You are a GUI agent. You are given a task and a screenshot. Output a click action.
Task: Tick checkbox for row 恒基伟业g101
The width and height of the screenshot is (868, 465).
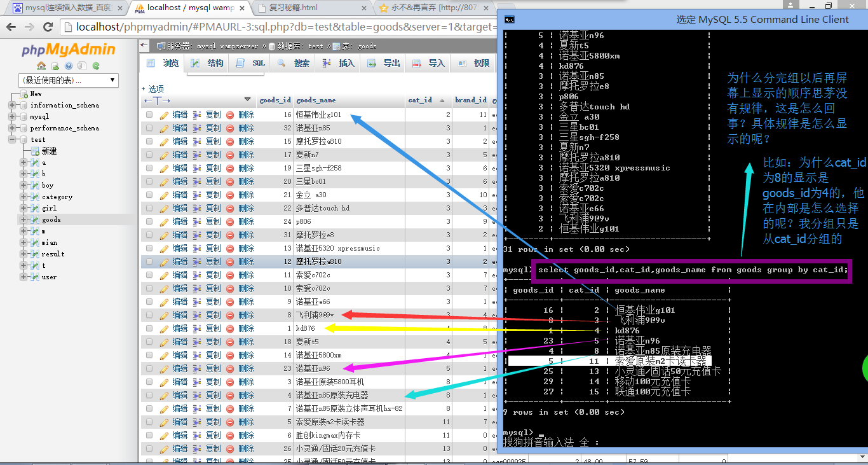149,115
